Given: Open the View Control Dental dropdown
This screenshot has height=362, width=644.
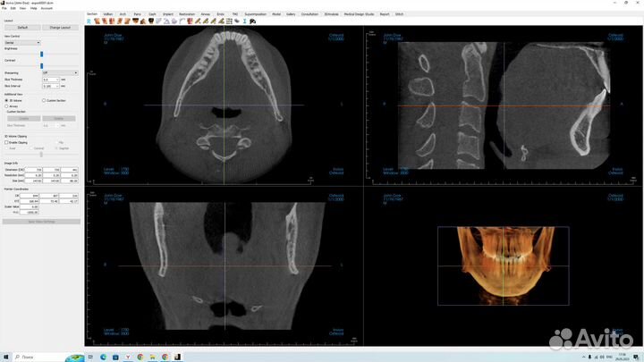Looking at the screenshot, I should [22, 43].
